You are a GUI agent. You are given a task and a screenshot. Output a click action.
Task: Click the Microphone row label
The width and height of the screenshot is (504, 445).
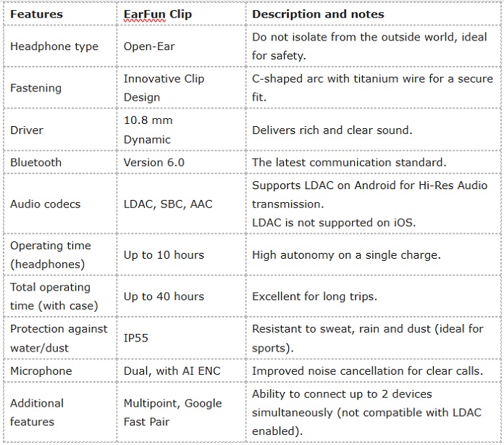click(x=60, y=370)
